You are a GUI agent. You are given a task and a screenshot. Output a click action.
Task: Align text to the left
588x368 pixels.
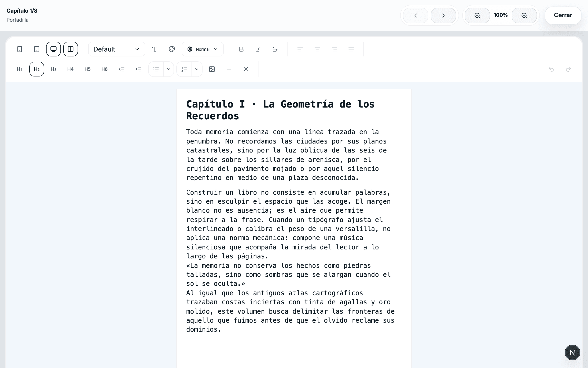coord(300,49)
